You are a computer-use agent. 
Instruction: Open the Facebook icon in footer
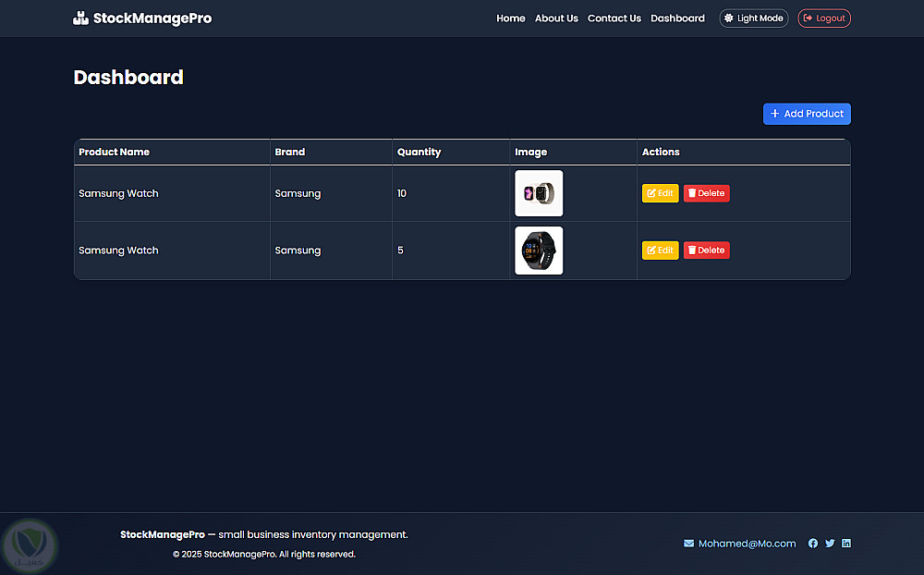[812, 544]
